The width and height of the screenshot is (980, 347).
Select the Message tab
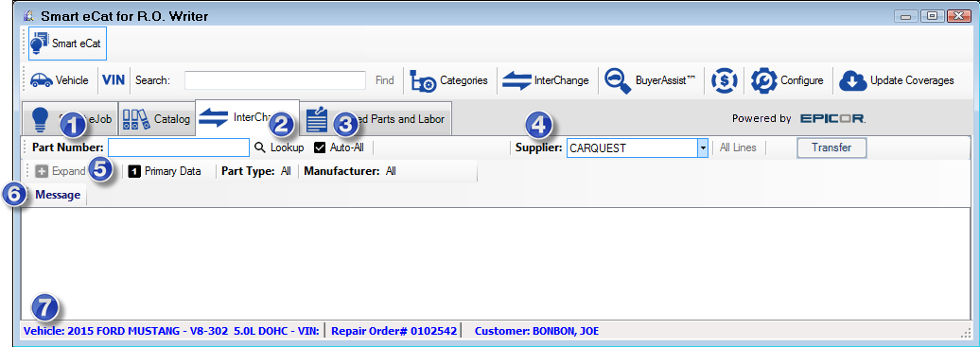[x=58, y=195]
